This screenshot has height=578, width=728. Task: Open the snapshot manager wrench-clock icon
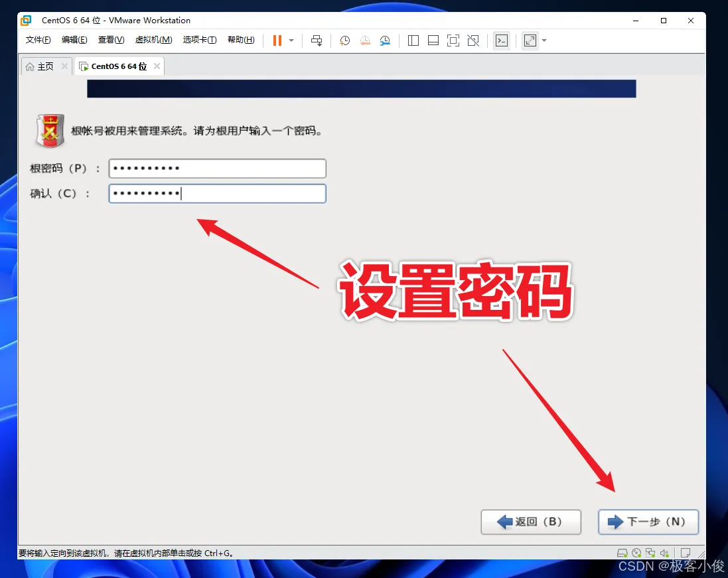[385, 40]
